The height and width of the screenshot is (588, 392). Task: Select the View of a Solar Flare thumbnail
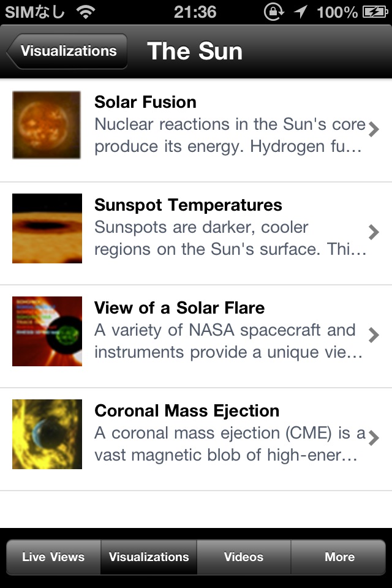tap(47, 331)
